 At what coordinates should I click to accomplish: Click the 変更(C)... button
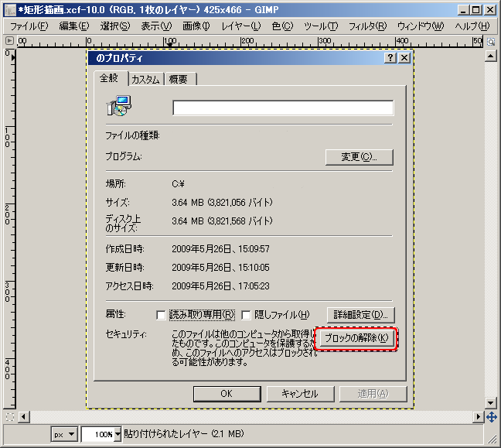(360, 157)
